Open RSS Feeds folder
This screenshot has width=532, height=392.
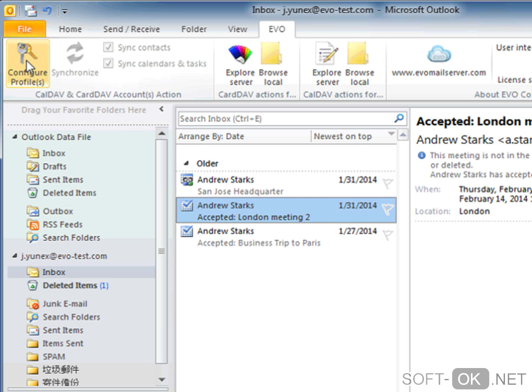point(63,225)
